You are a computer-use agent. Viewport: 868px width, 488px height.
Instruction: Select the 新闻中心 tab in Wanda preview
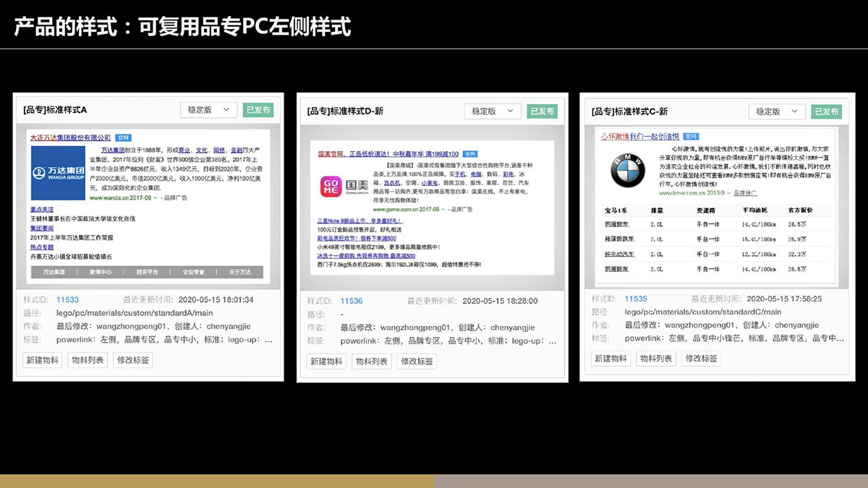[x=101, y=272]
